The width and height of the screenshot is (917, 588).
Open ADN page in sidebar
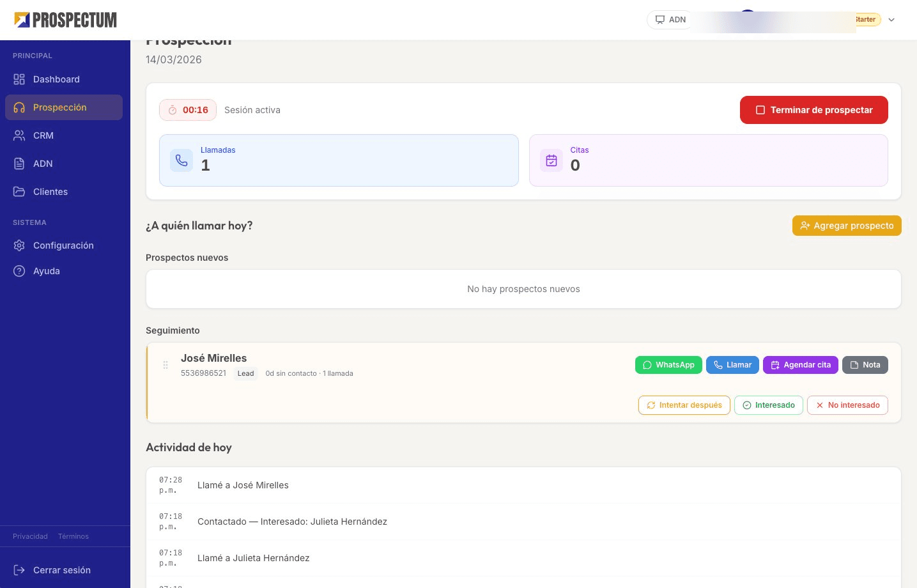point(43,164)
